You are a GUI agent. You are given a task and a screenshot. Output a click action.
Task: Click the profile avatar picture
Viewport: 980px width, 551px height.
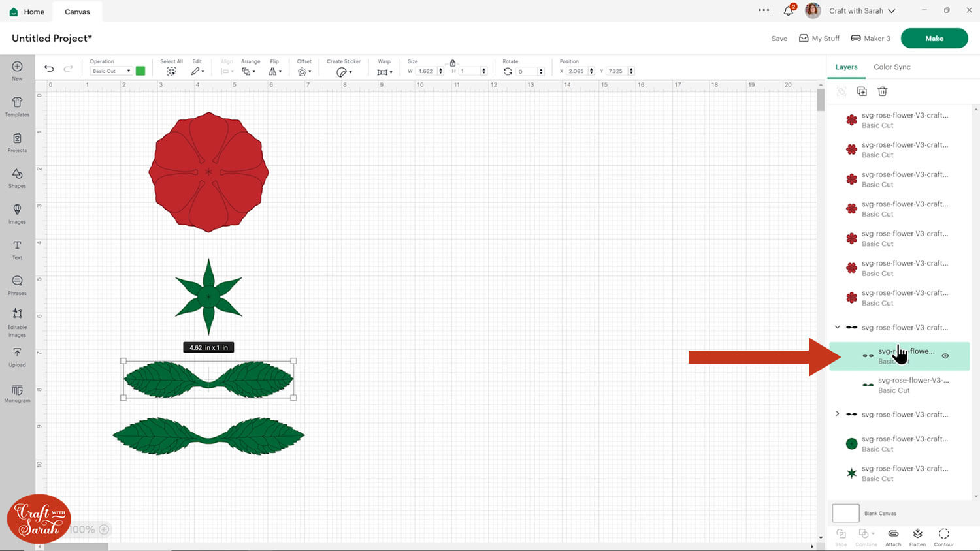tap(813, 10)
